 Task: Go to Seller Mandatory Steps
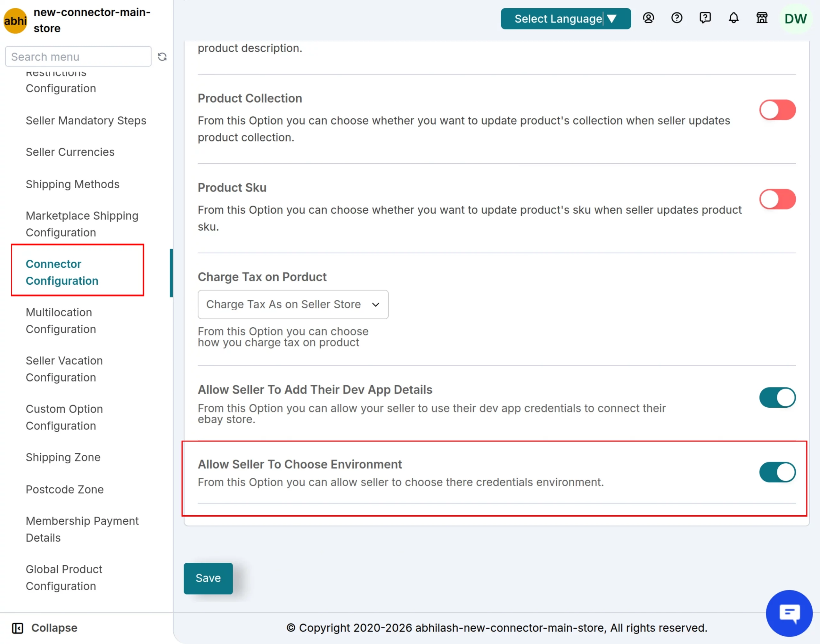pyautogui.click(x=86, y=121)
